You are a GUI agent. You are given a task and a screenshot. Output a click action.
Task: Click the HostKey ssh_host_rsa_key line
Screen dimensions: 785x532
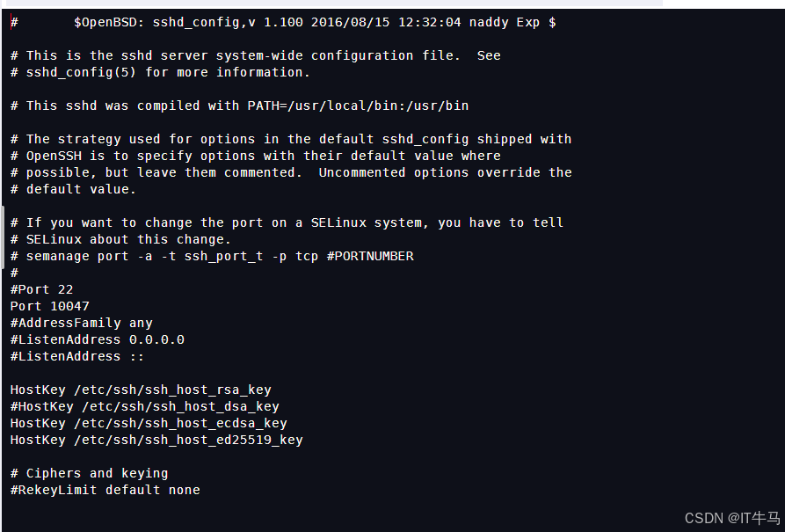[x=141, y=390]
